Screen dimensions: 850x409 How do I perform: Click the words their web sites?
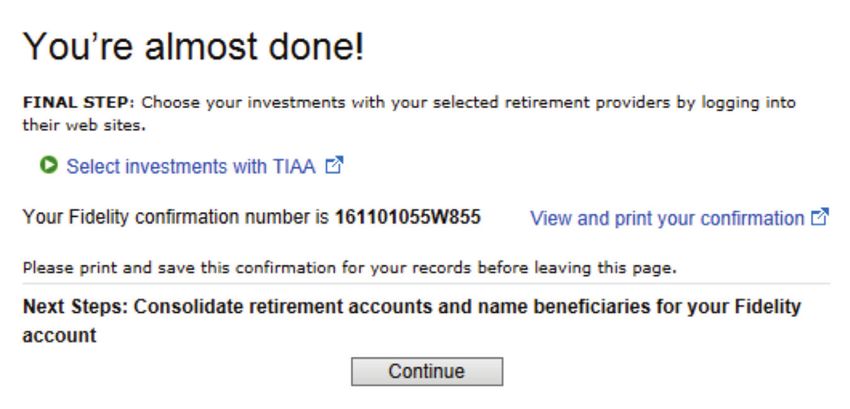pos(84,126)
